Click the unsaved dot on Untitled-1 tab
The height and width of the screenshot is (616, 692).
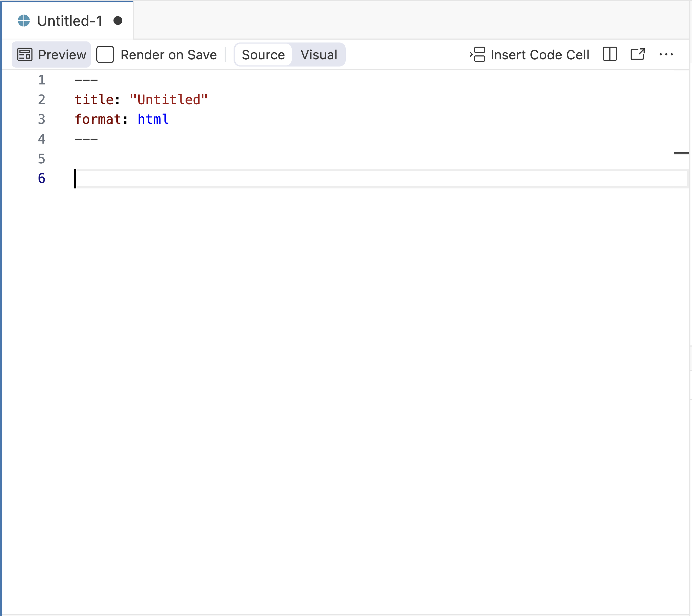click(x=118, y=21)
